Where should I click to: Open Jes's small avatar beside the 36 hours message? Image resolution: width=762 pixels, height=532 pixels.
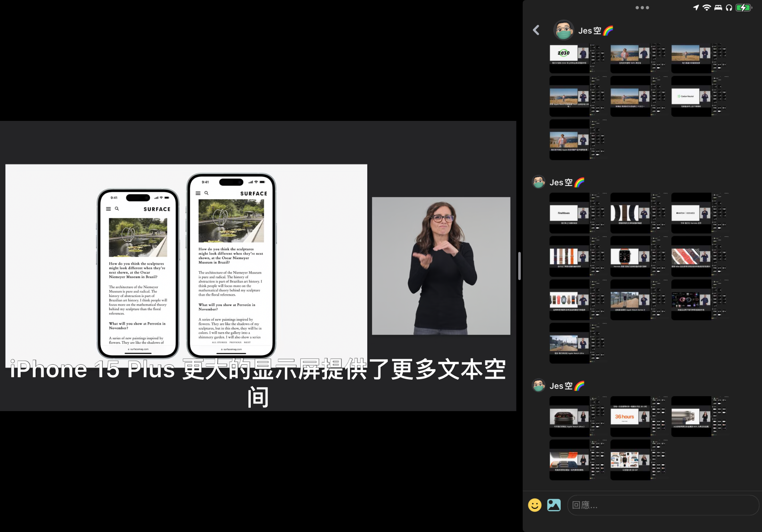[x=538, y=385]
